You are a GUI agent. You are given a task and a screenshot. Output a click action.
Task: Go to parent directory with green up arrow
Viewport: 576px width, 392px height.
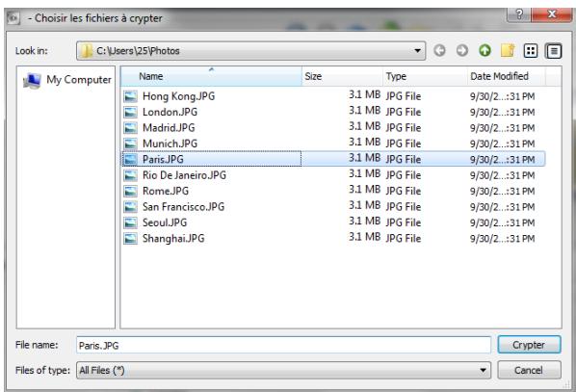point(484,51)
